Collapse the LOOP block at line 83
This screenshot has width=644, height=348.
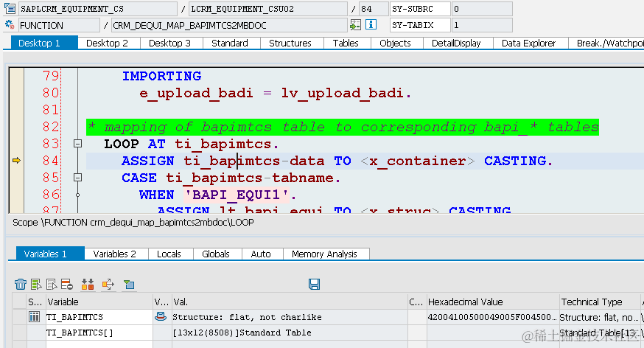[77, 143]
